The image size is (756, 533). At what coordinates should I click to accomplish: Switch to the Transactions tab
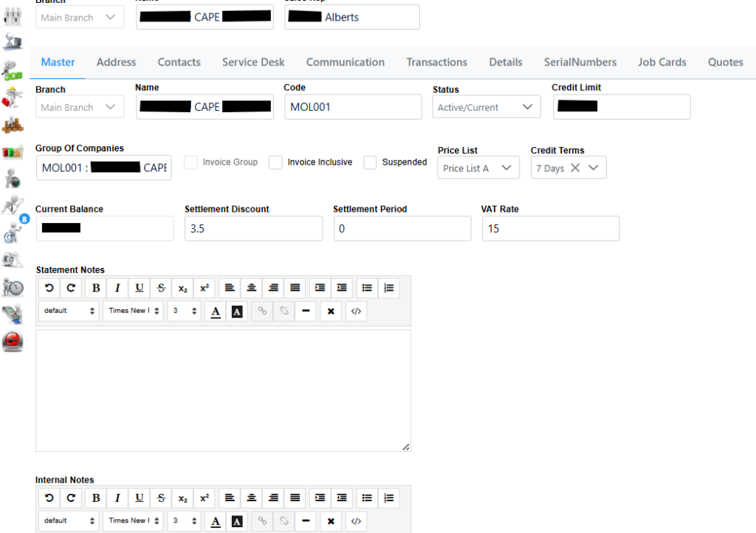(x=436, y=62)
